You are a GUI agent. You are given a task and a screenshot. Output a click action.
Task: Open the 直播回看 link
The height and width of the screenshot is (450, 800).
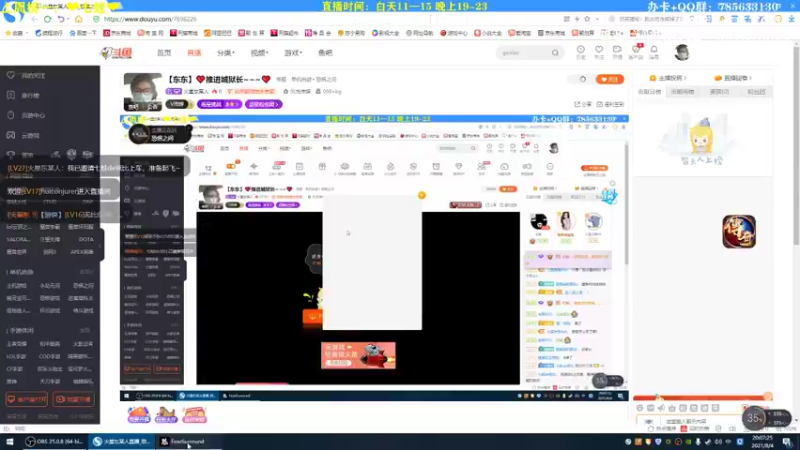tap(734, 78)
